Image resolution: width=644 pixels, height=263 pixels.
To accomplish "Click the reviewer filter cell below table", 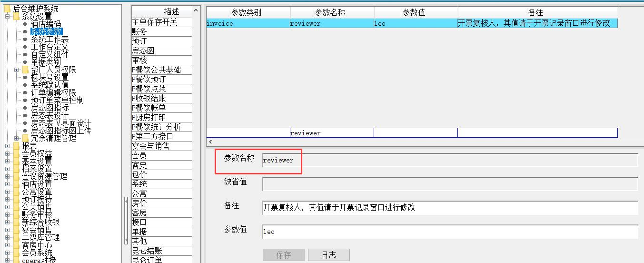I will click(x=332, y=133).
